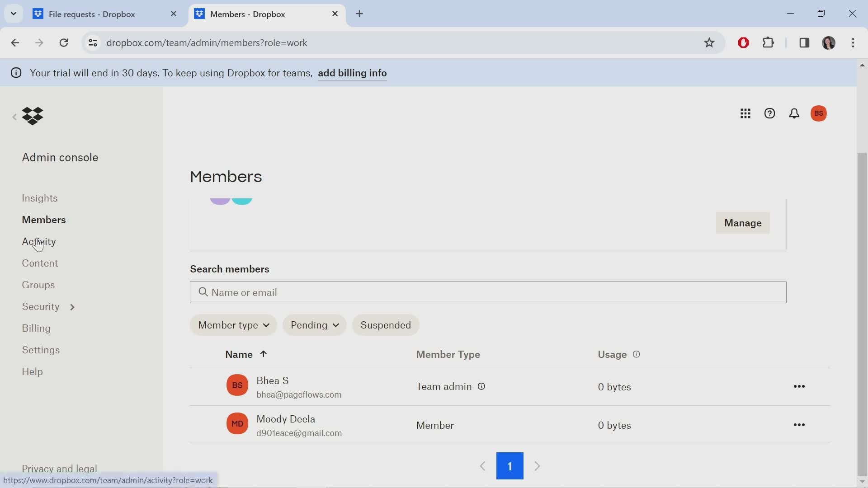Switch to File requests - Dropbox tab
The image size is (868, 488).
click(105, 14)
